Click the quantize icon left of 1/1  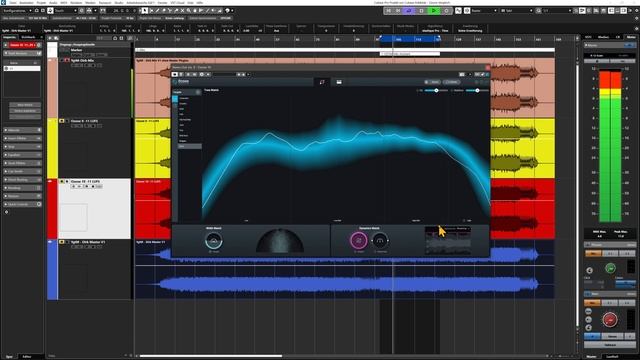539,11
